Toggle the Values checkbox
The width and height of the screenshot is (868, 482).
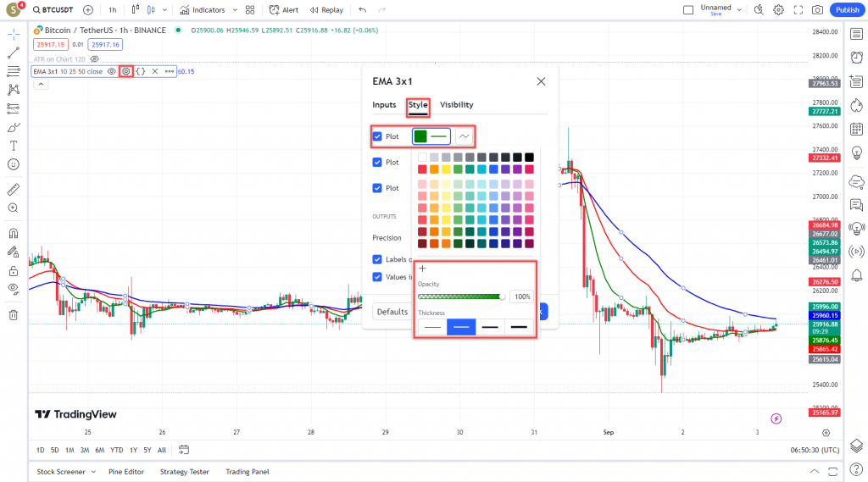(377, 277)
